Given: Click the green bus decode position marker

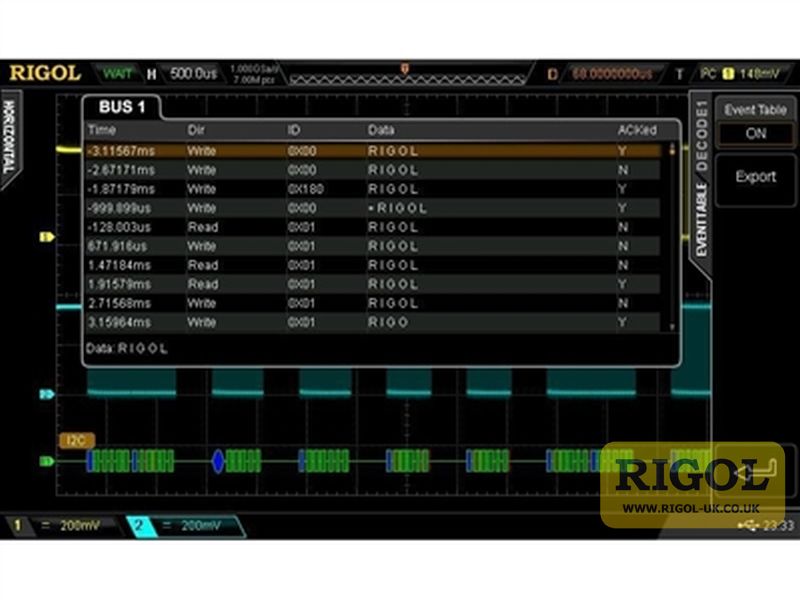Looking at the screenshot, I should click(x=47, y=461).
